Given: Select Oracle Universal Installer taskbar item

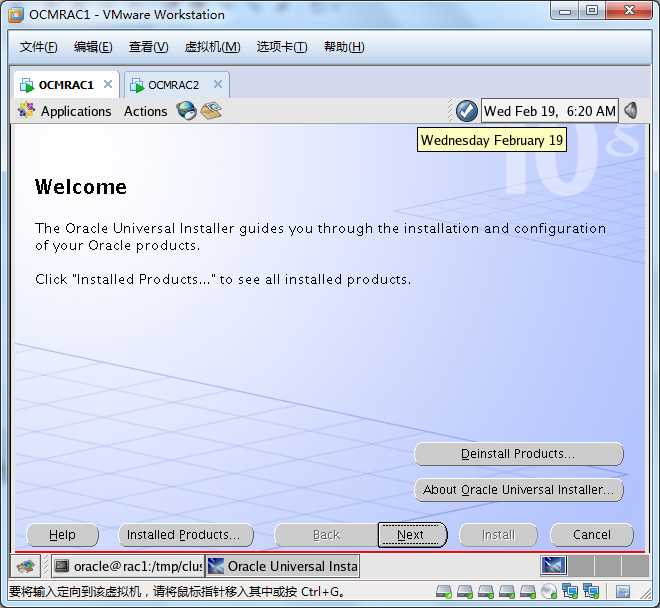Looking at the screenshot, I should click(x=282, y=566).
